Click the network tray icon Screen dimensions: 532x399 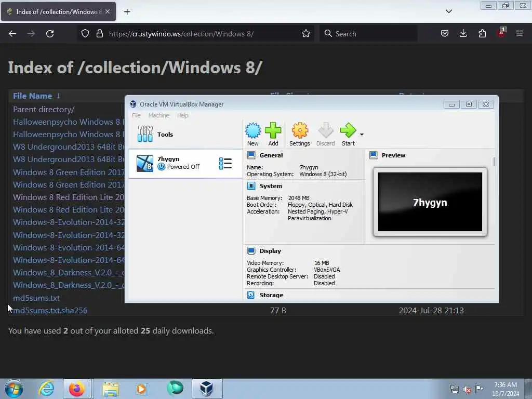coord(455,390)
